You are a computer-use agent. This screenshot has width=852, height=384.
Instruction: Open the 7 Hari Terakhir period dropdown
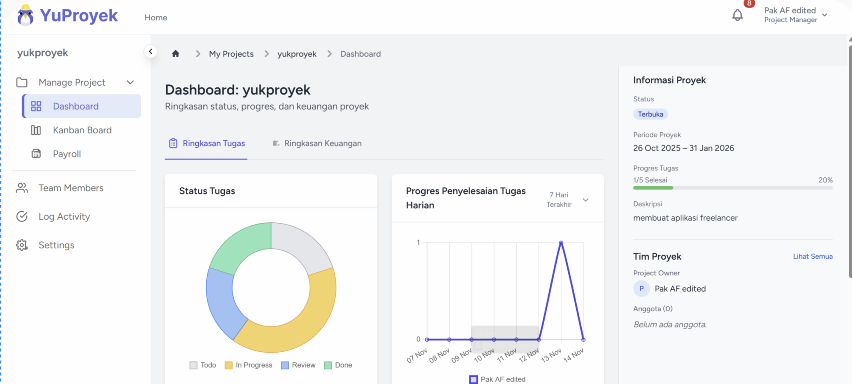(x=568, y=199)
